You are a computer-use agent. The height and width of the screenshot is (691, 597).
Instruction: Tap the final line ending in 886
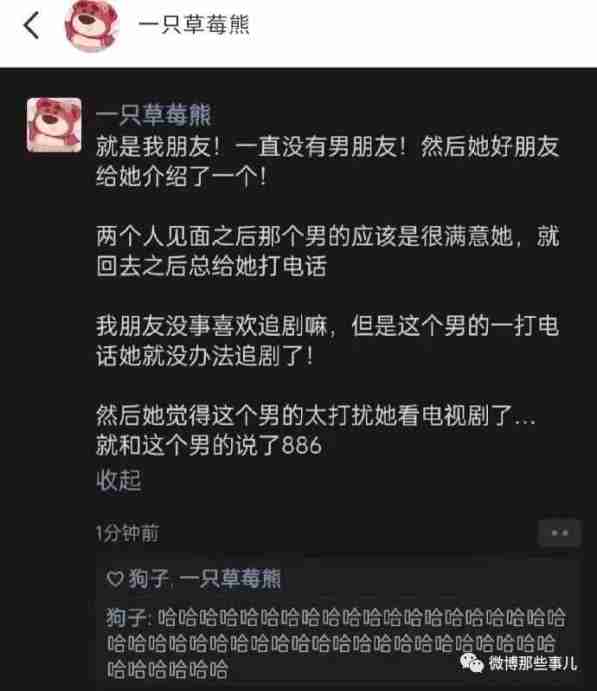pos(209,445)
